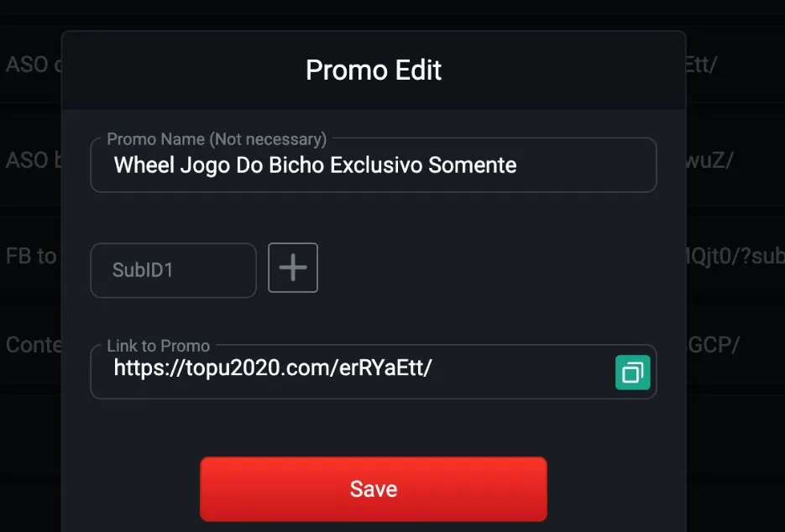This screenshot has height=532, width=785.
Task: Click the "topu2020.com" URL text
Action: (234, 368)
